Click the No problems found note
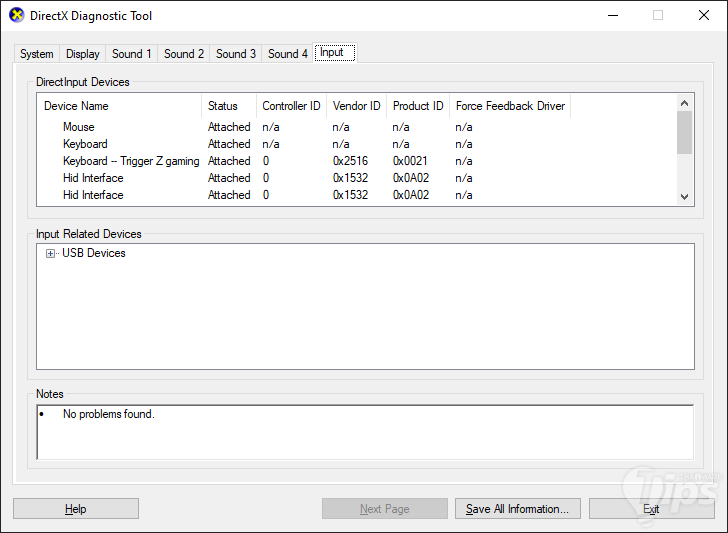728x533 pixels. [109, 414]
